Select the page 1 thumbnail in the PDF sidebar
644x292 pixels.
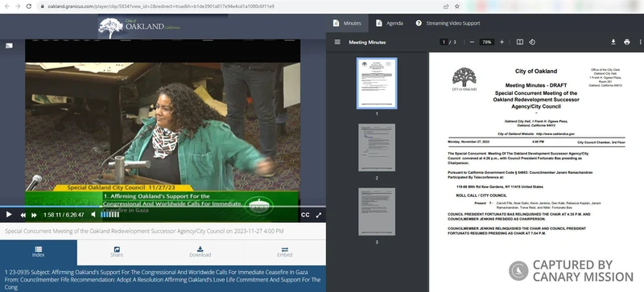[377, 83]
